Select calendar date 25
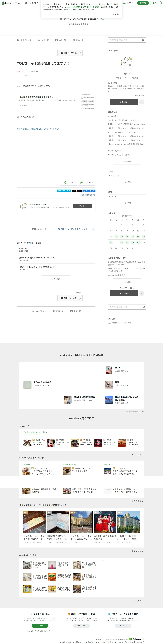Image resolution: width=163 pixels, height=644 pixels. pyautogui.click(x=138, y=242)
